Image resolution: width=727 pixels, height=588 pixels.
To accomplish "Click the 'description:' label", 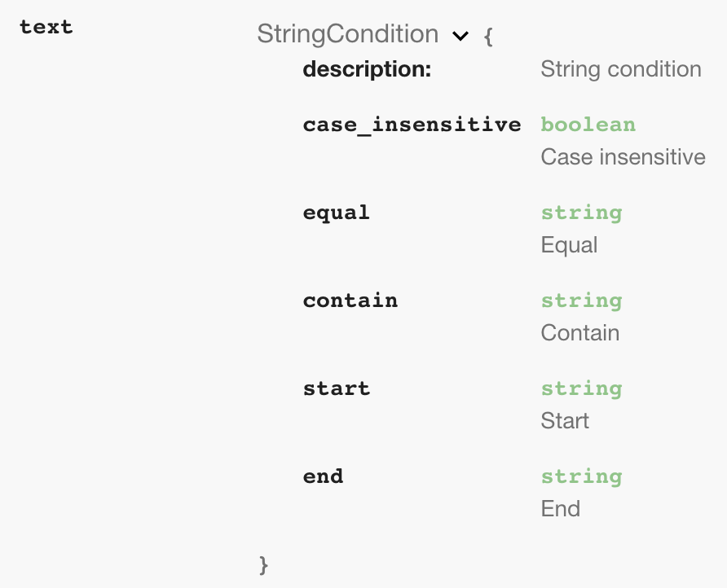I will click(366, 69).
